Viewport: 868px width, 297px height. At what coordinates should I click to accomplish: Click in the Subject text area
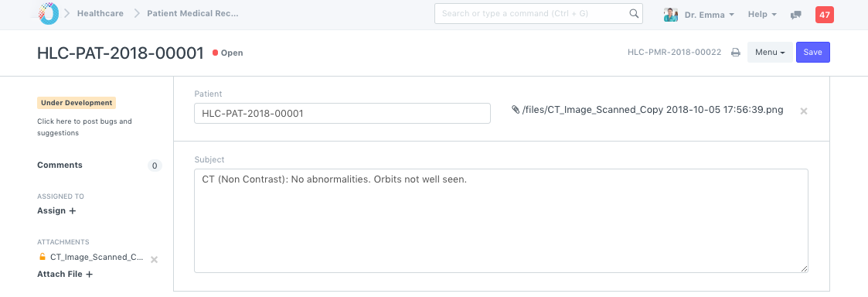click(x=501, y=220)
